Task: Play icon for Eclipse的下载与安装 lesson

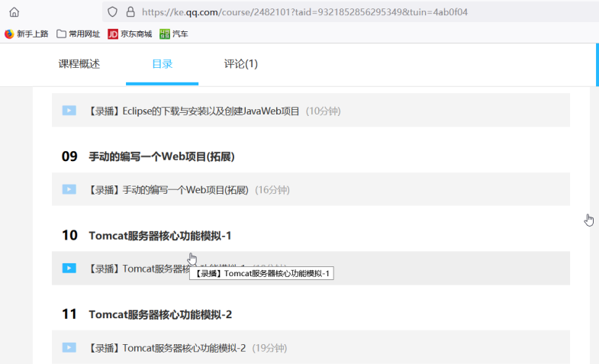Action: [x=69, y=111]
